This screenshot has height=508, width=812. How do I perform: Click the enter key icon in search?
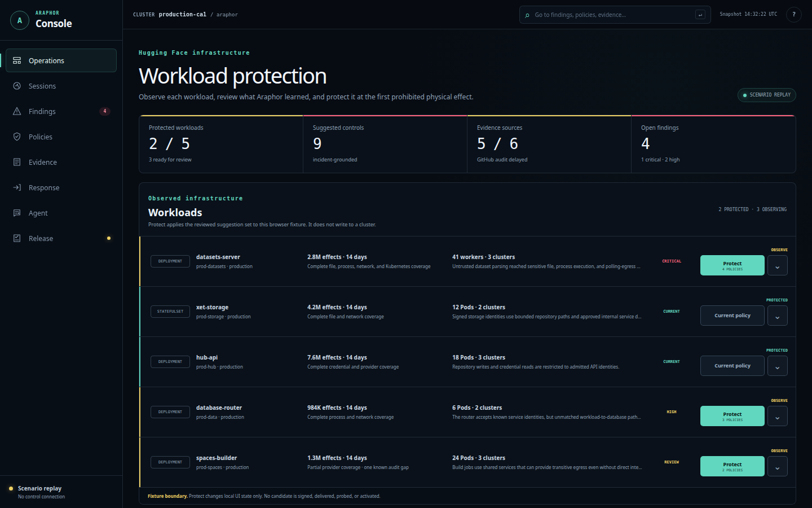[x=700, y=15]
